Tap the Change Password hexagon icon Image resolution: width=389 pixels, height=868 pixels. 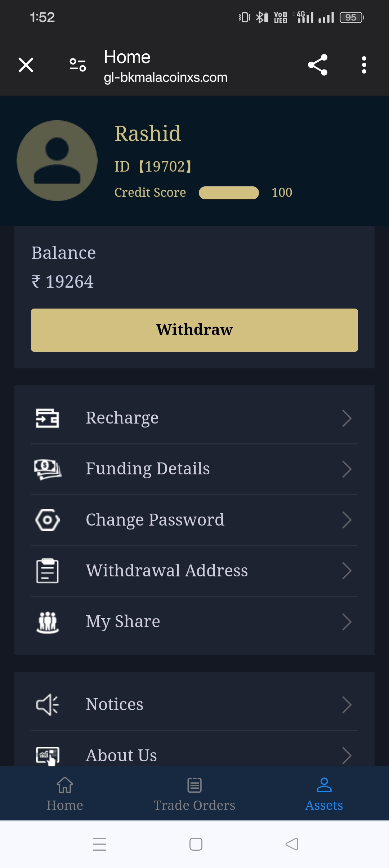tap(47, 520)
